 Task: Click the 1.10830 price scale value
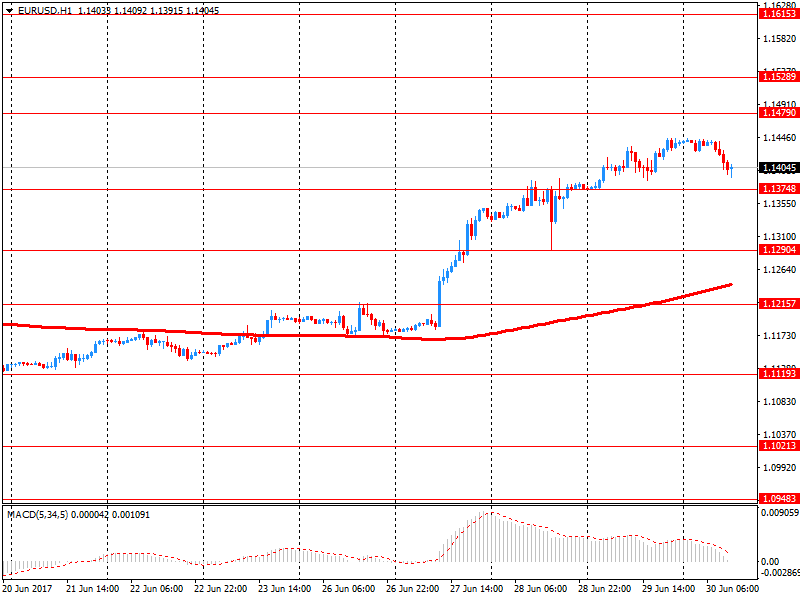779,402
